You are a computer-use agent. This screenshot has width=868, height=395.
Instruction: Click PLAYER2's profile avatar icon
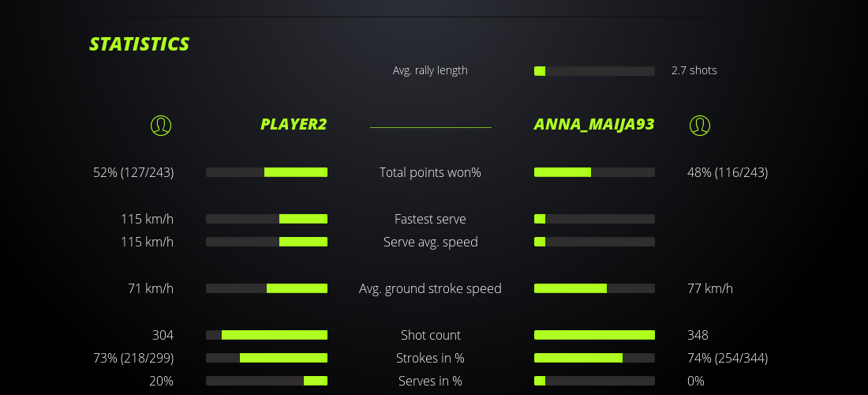pyautogui.click(x=160, y=125)
